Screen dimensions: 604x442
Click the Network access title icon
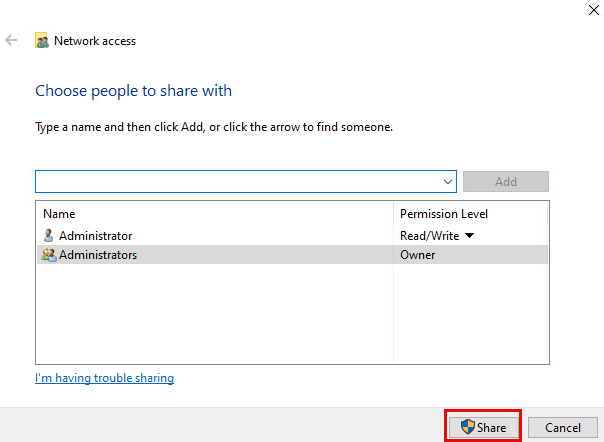pos(42,41)
